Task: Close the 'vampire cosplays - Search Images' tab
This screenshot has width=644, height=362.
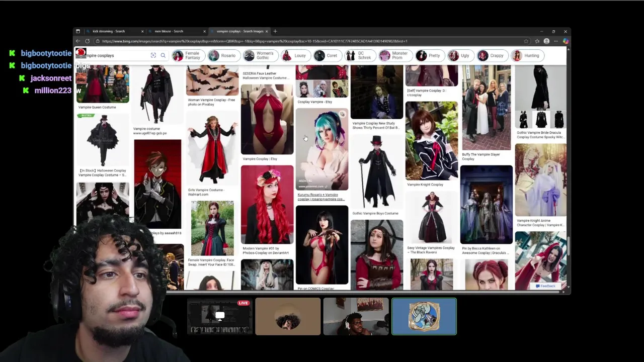Action: click(267, 31)
